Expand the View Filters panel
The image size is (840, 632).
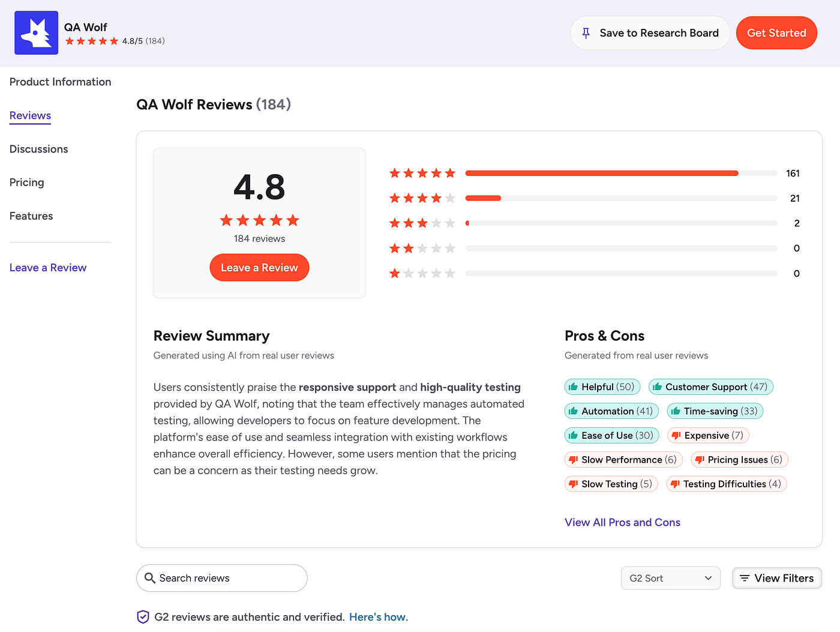(x=777, y=578)
